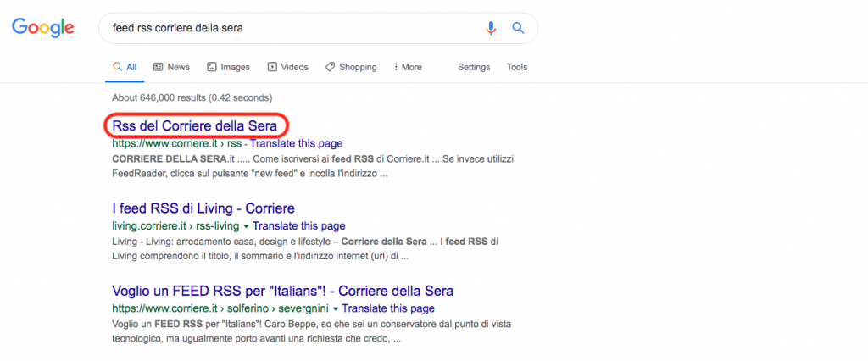Screen dimensions: 868x361
Task: Open Voglio un FEED RSS per Italians result
Action: click(x=283, y=291)
